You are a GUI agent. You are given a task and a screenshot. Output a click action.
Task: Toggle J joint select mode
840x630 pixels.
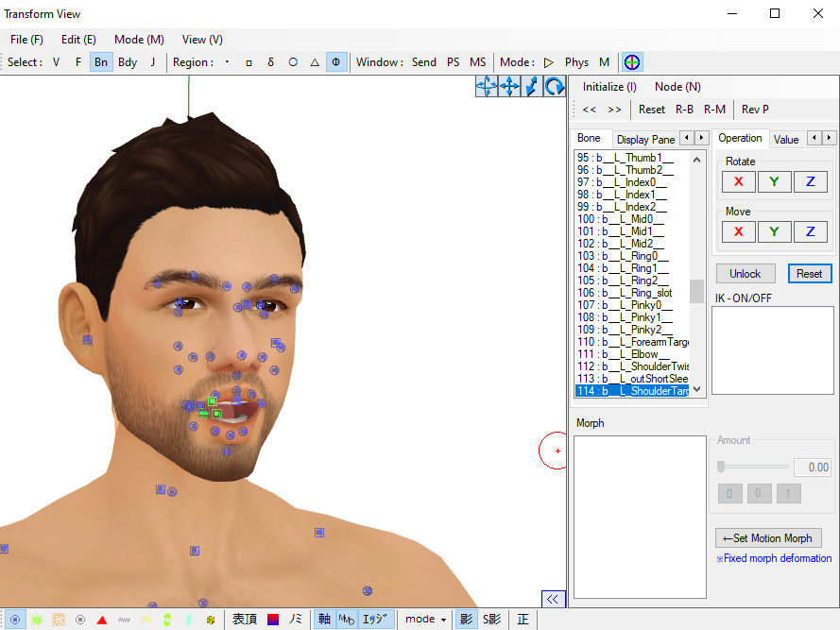[153, 62]
